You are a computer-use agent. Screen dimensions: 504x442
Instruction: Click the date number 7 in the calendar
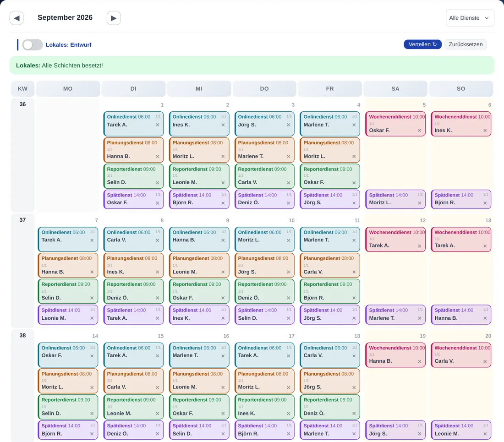pyautogui.click(x=96, y=220)
